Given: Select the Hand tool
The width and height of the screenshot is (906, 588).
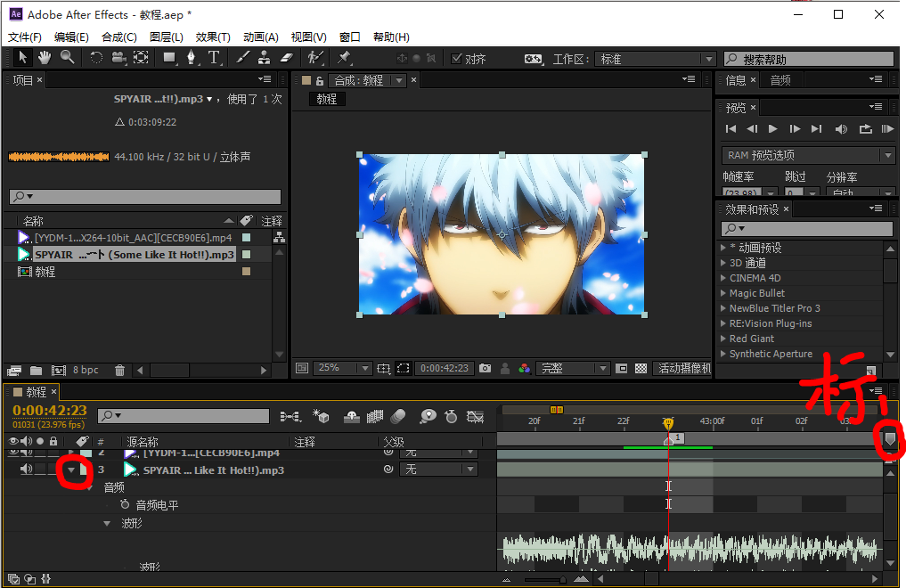Looking at the screenshot, I should pos(45,57).
